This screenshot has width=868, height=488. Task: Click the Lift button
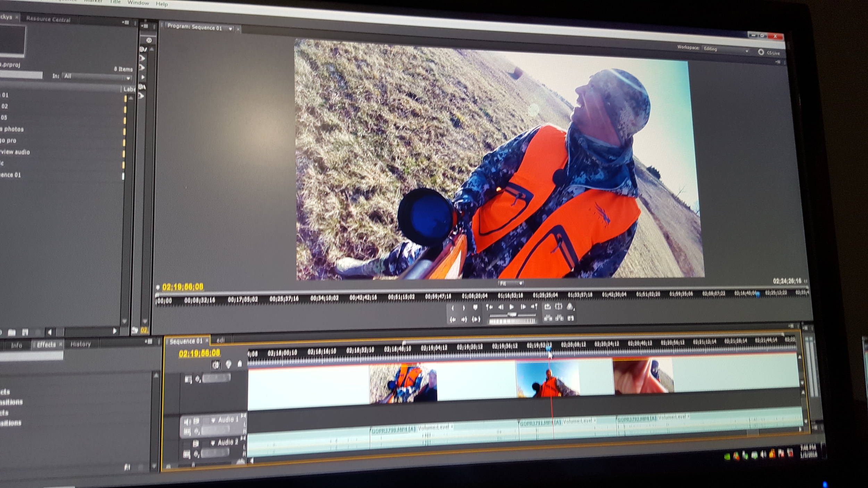tap(548, 318)
